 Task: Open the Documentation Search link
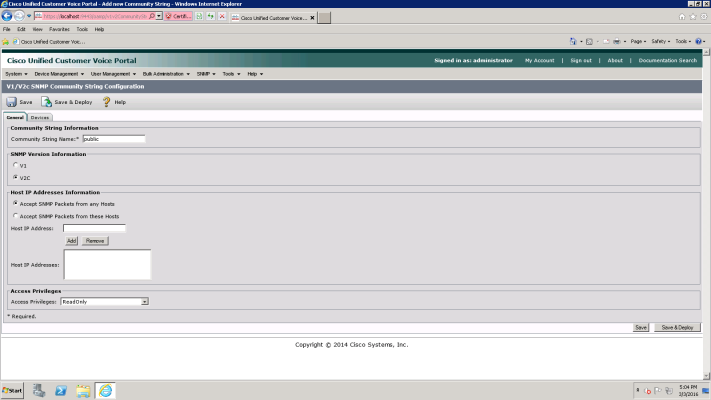click(x=667, y=60)
